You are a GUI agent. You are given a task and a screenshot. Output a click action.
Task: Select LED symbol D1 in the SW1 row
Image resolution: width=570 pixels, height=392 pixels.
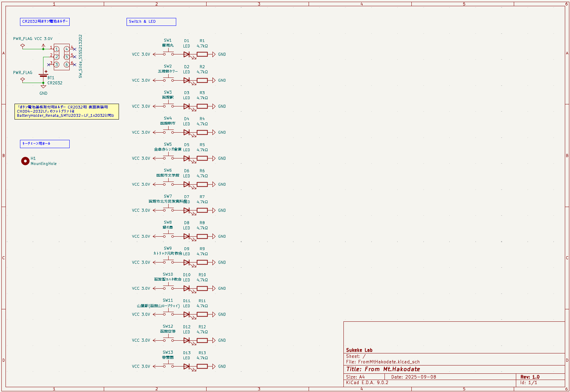[187, 54]
